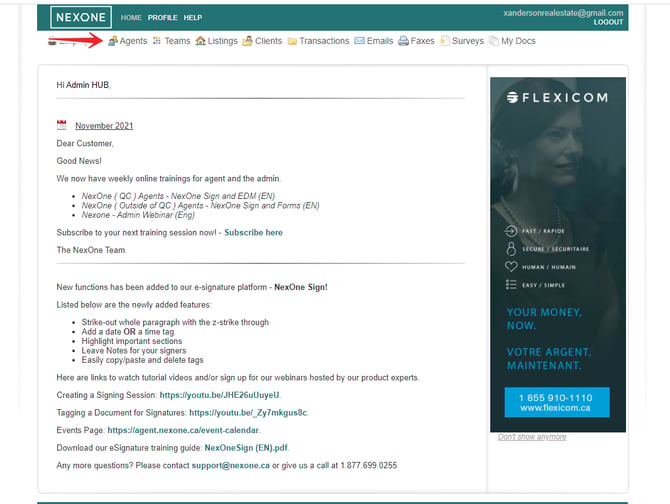Open the Transactions section
This screenshot has height=504, width=670.
[x=324, y=41]
